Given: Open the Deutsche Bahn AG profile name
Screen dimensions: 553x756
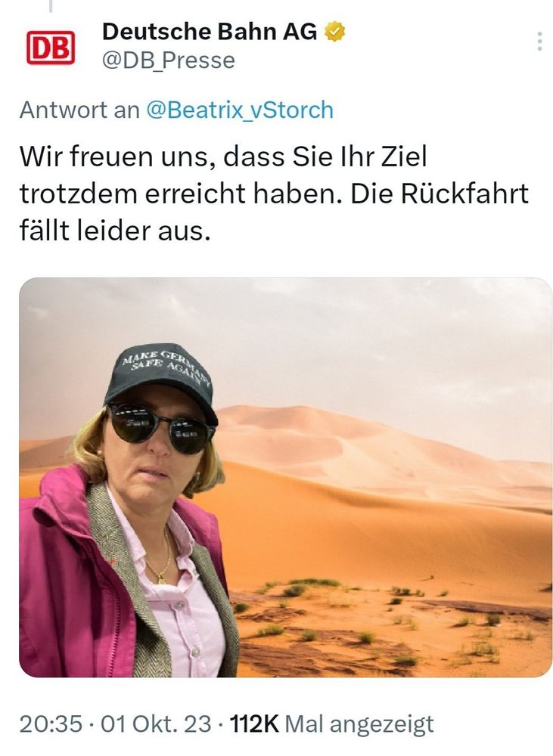Looking at the screenshot, I should [x=210, y=32].
